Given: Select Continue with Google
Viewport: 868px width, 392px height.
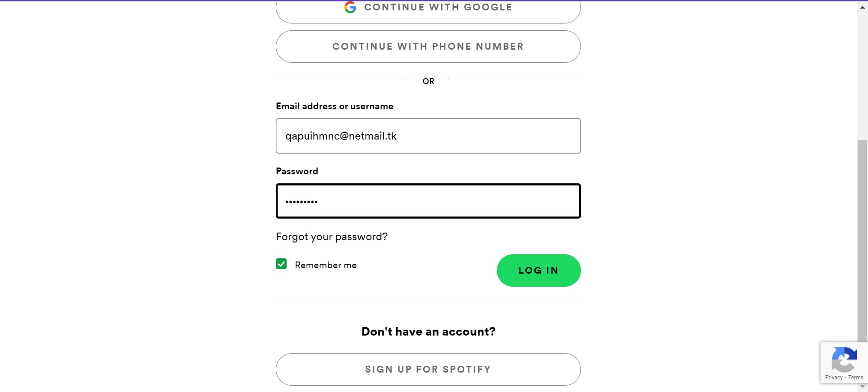Looking at the screenshot, I should [428, 7].
